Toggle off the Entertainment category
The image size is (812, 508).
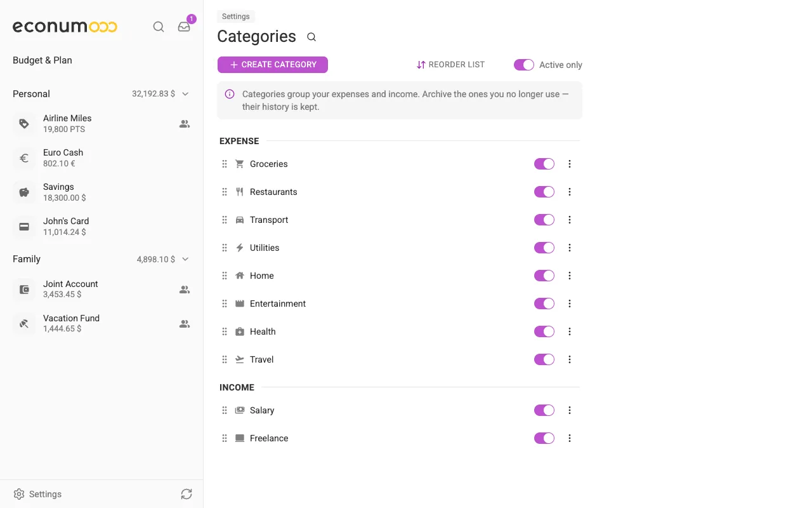(544, 304)
